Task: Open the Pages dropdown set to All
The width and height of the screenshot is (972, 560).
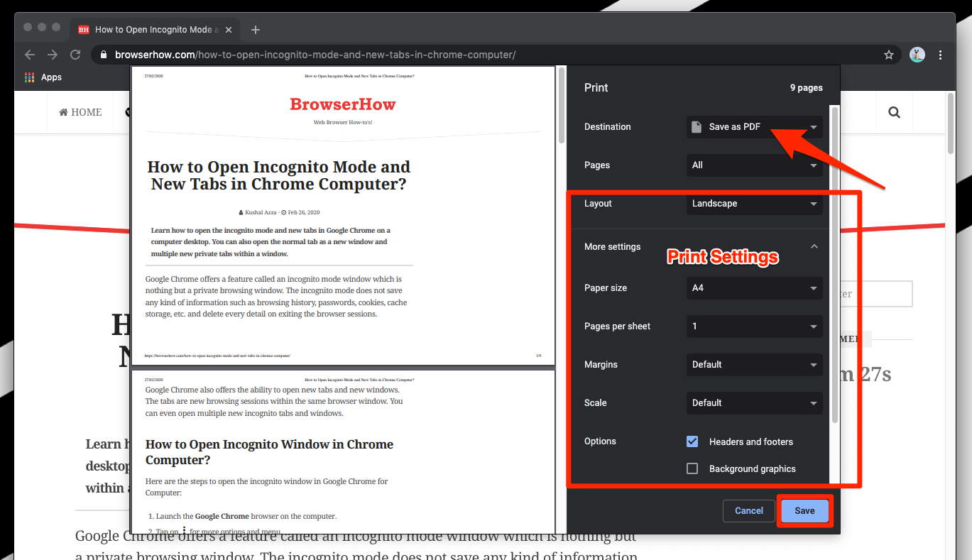Action: [755, 165]
